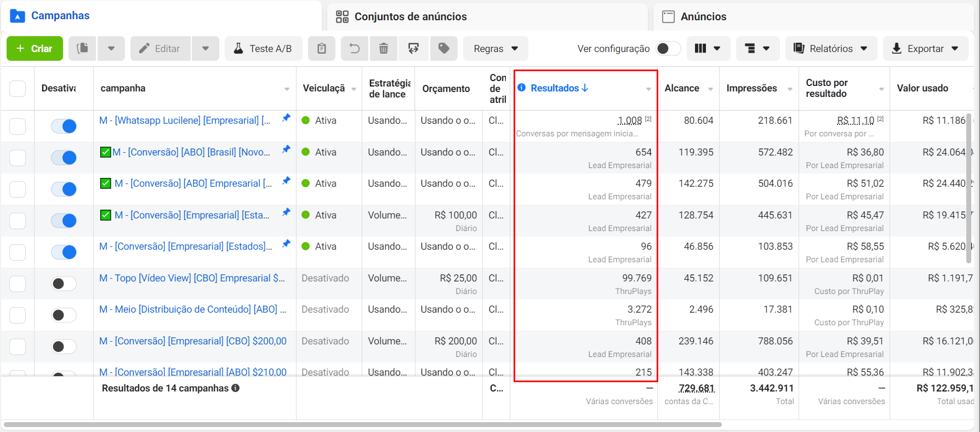Click pin icon on [Empresarial] [Esta... row
Image resolution: width=980 pixels, height=432 pixels.
click(286, 212)
